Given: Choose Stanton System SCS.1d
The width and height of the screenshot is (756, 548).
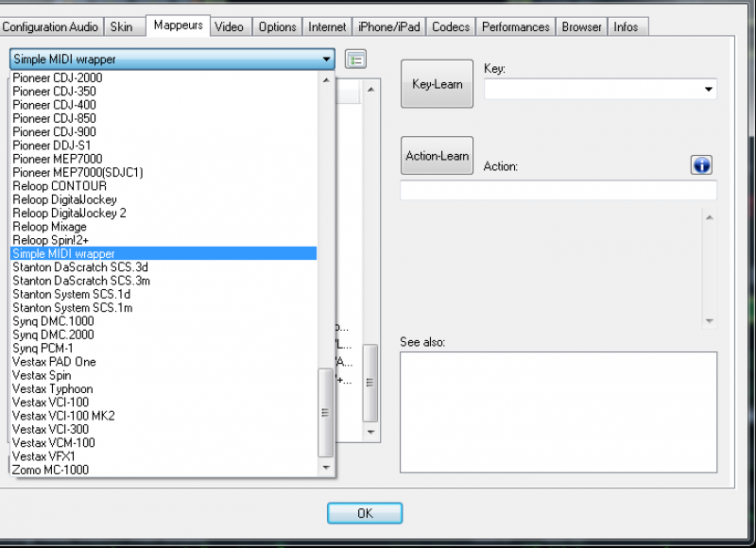Looking at the screenshot, I should pos(163,294).
